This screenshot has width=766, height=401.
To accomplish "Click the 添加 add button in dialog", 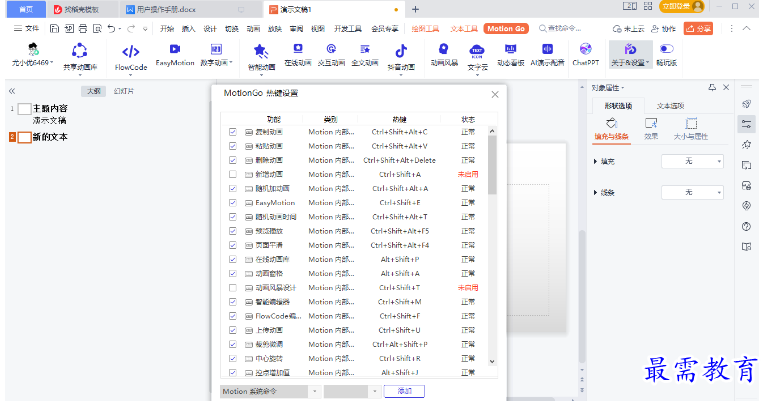I will click(404, 391).
